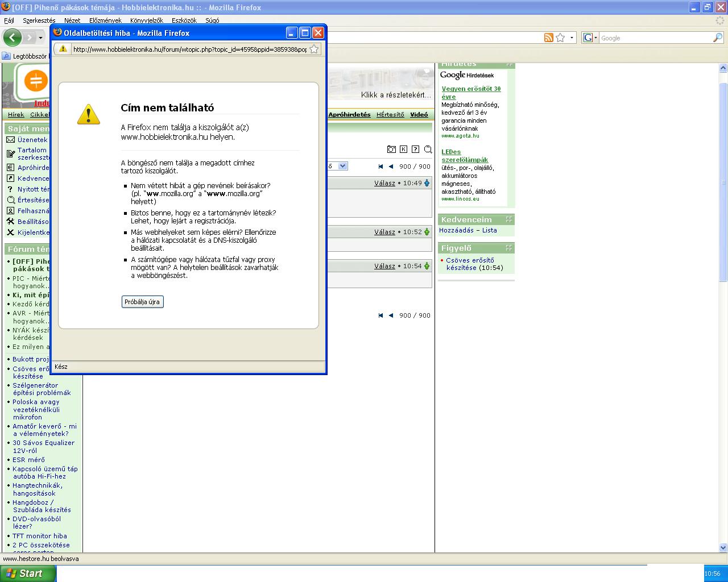Click the user portrait icon in the sidebar
Screen dimensions: 728x582
click(10, 211)
